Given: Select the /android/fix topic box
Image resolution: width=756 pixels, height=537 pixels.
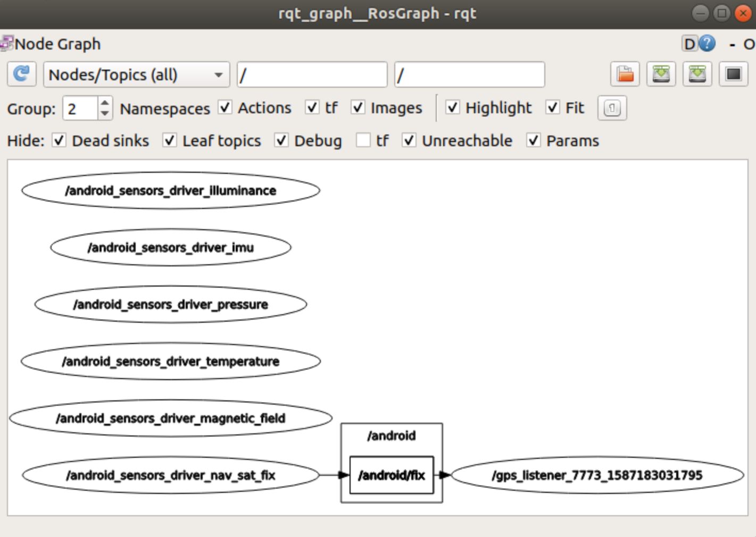Looking at the screenshot, I should coord(392,475).
